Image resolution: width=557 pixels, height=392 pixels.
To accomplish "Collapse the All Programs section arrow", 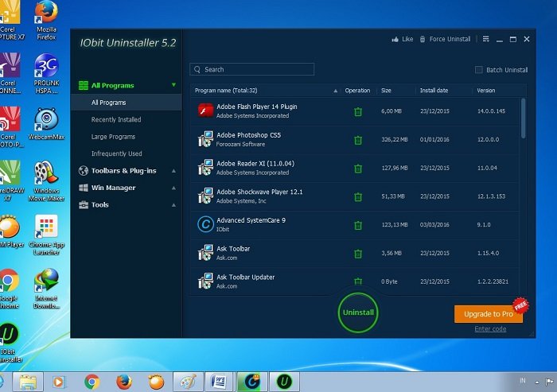I will pos(173,85).
